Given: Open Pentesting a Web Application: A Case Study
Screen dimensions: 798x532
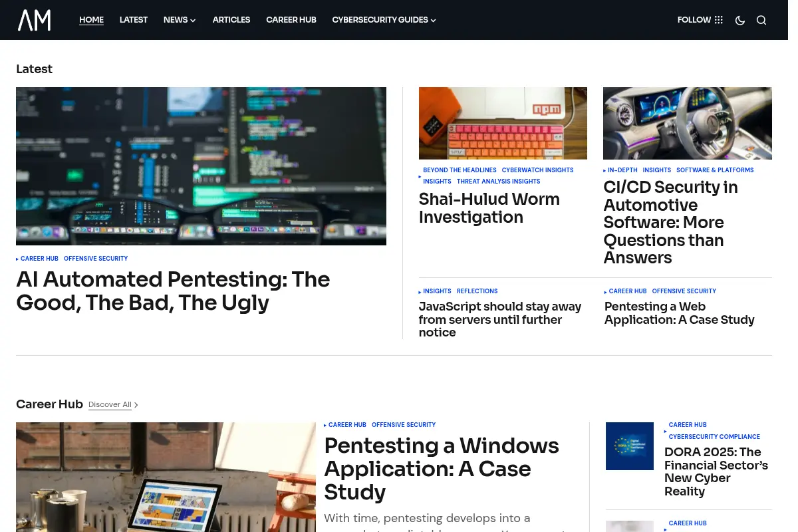Looking at the screenshot, I should 679,313.
